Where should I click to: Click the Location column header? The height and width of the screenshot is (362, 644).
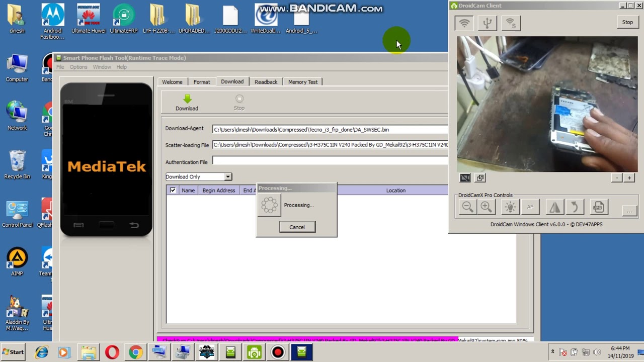click(395, 190)
